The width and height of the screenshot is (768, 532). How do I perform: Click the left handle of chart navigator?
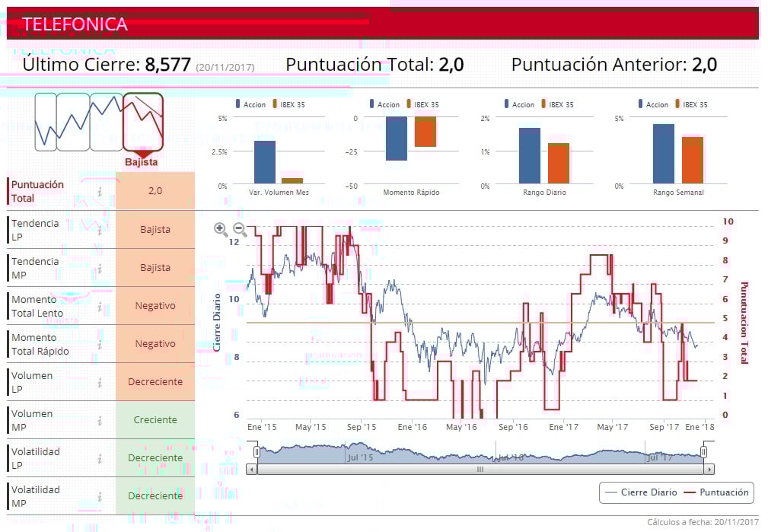pos(257,451)
